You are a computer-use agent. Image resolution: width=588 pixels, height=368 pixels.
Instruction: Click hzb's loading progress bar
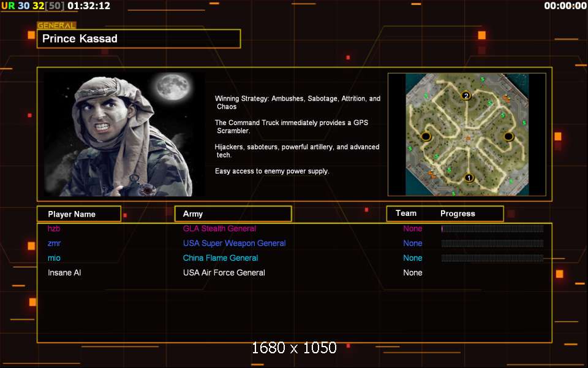[x=492, y=229]
